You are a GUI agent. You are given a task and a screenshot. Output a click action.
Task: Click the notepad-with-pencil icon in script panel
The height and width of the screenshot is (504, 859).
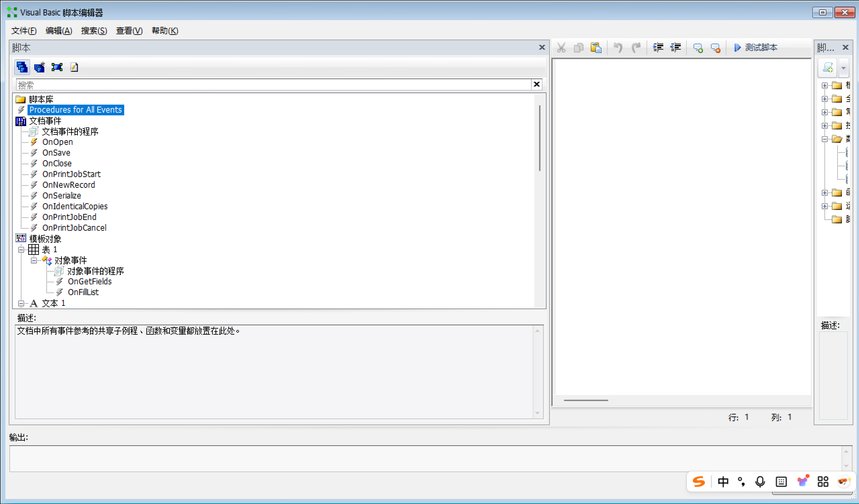click(x=74, y=67)
